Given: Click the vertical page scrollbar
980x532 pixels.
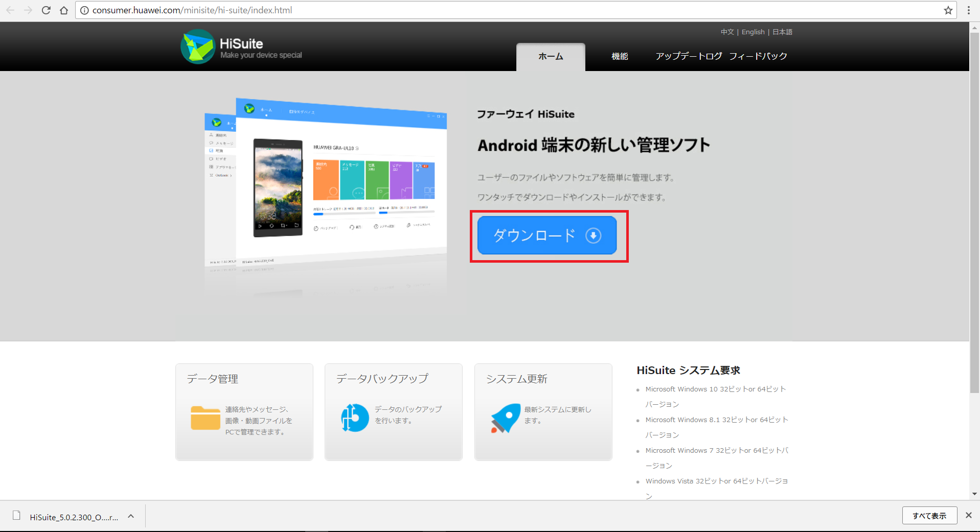Looking at the screenshot, I should point(974,212).
